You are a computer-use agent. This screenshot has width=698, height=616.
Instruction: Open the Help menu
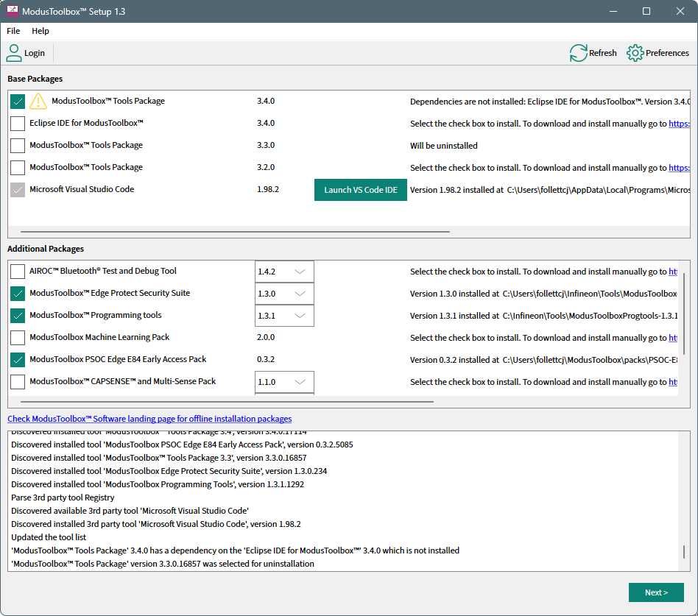(40, 31)
